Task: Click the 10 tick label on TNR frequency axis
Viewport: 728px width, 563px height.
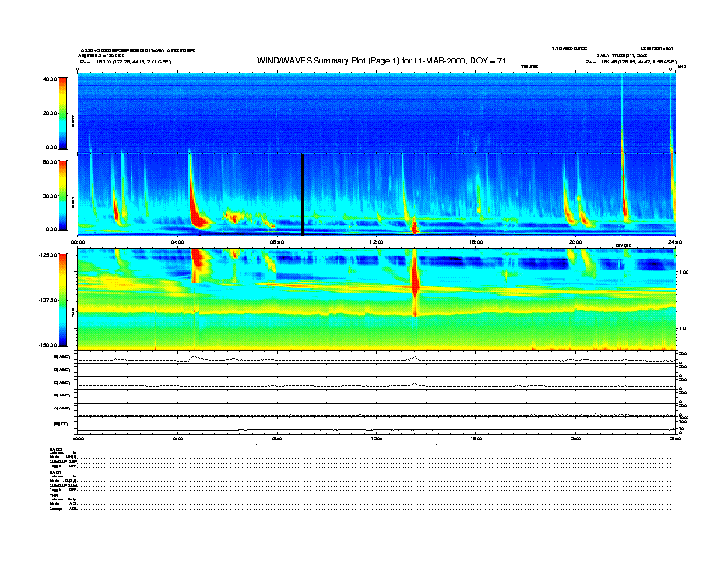Action: click(682, 329)
